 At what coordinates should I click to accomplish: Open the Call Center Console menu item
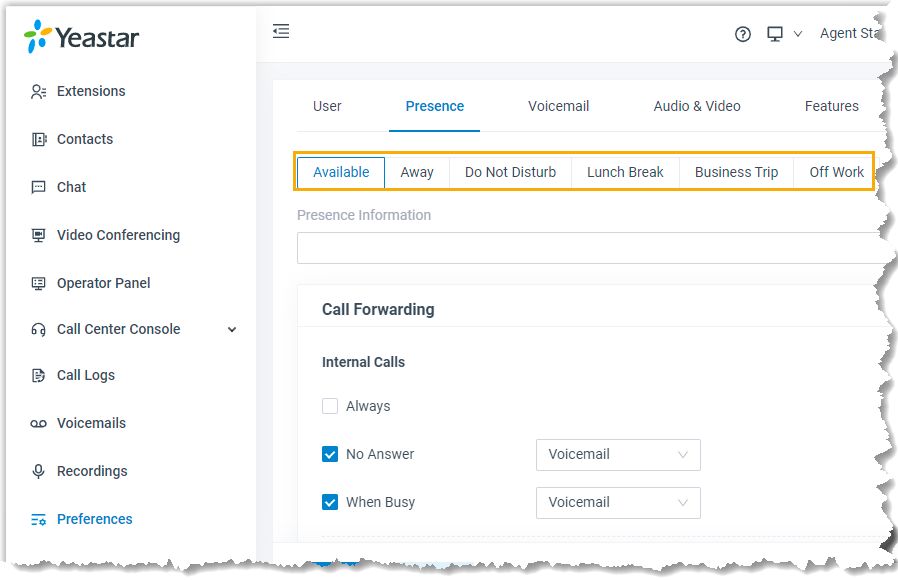pyautogui.click(x=119, y=329)
